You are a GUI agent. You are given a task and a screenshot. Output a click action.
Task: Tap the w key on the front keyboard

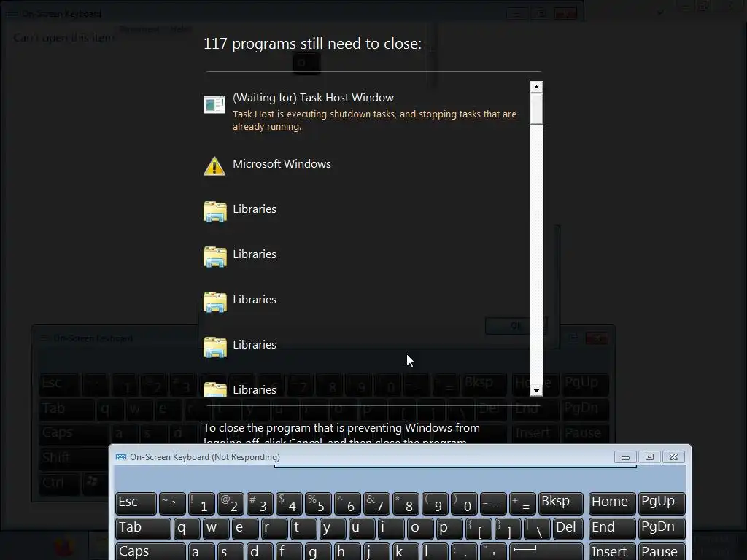[216, 529]
